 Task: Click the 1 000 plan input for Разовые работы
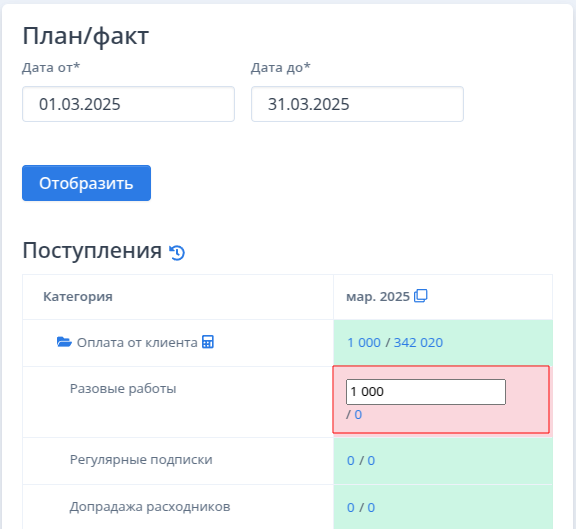click(x=426, y=392)
